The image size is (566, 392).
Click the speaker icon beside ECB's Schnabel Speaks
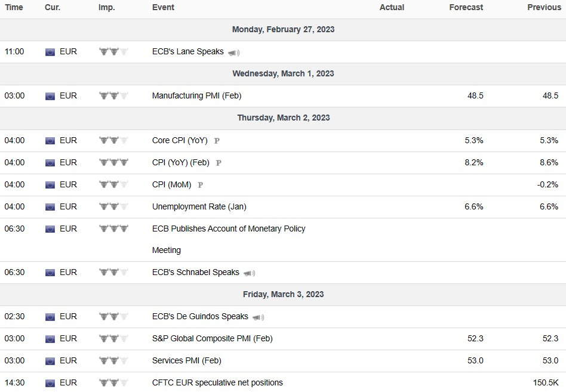pos(249,273)
